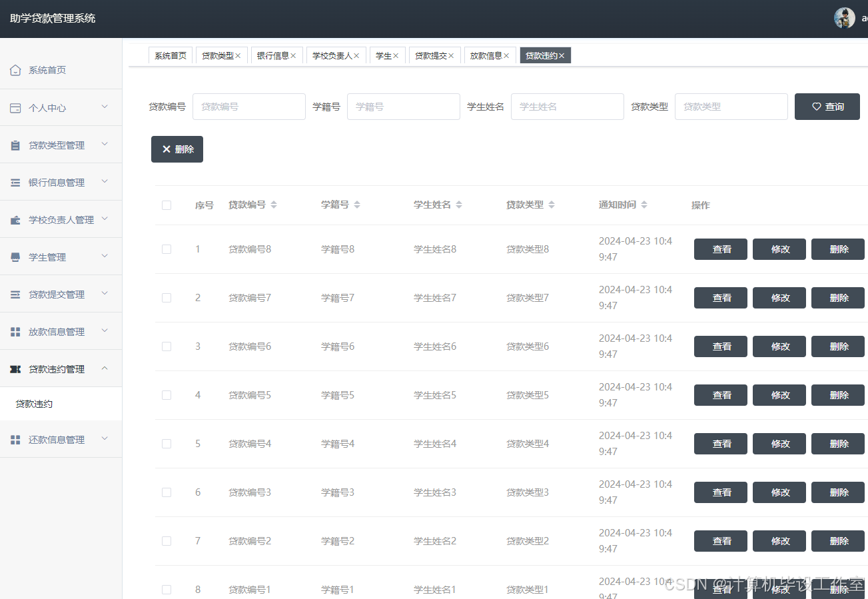Expand the 学生管理 menu chevron
868x599 pixels.
coord(105,256)
